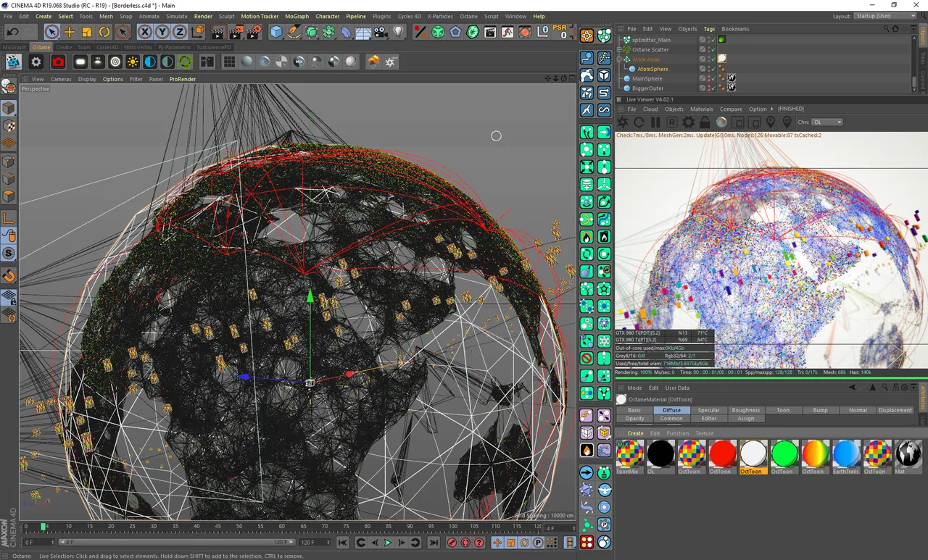This screenshot has height=560, width=928.
Task: Go to end of animation button
Action: 434,543
